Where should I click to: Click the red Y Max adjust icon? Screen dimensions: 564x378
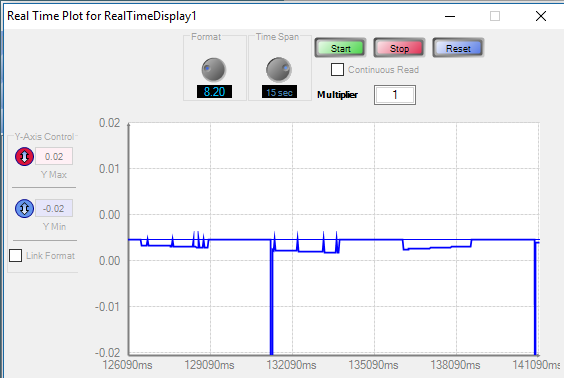pyautogui.click(x=24, y=156)
